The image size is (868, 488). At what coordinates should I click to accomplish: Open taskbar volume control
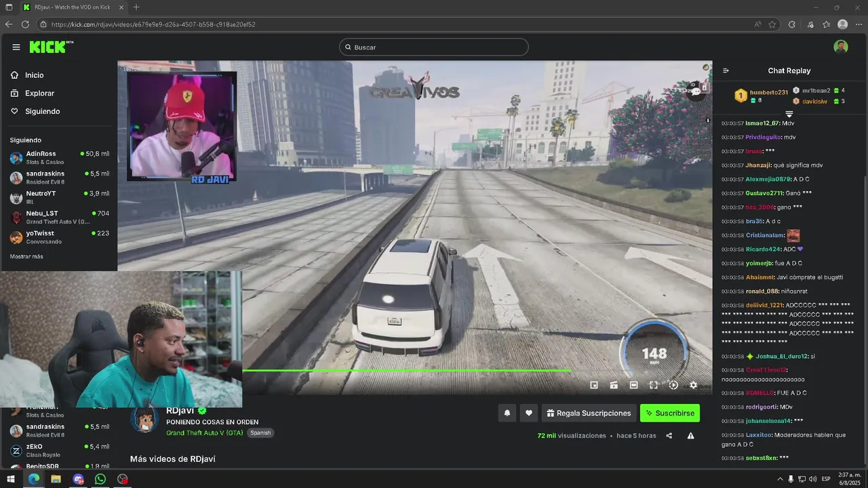click(814, 479)
